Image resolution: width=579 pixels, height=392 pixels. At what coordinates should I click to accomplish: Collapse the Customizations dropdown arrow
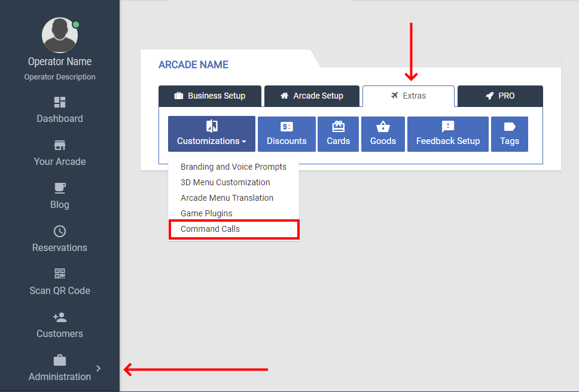coord(244,142)
